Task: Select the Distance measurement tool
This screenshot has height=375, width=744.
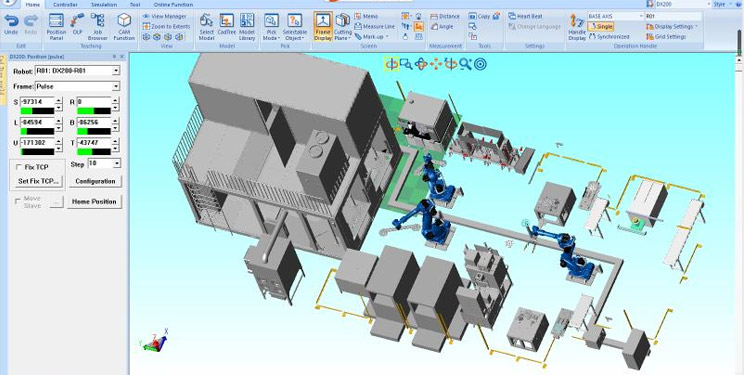Action: pos(445,16)
